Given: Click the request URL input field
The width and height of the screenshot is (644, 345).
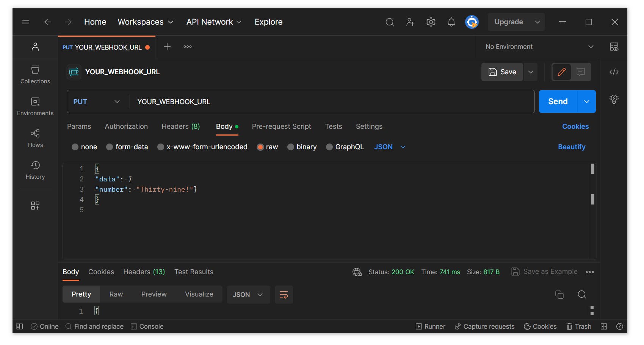Looking at the screenshot, I should [x=332, y=101].
